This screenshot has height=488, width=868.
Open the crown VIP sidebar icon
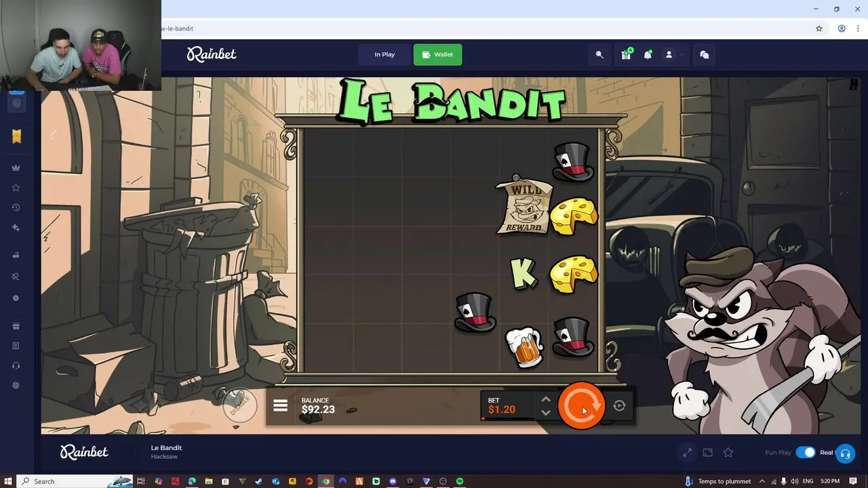pyautogui.click(x=16, y=168)
